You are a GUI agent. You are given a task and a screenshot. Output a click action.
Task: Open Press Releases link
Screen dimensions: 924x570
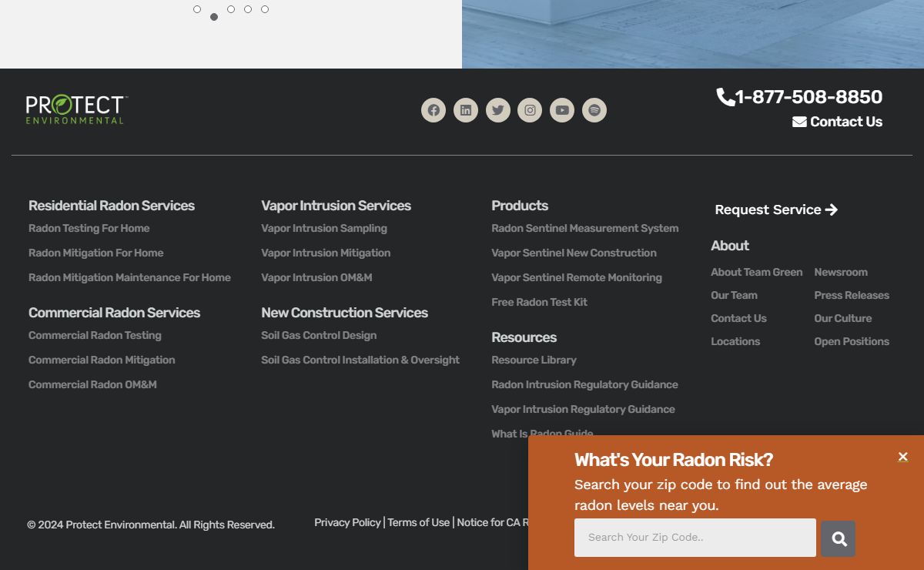coord(852,295)
